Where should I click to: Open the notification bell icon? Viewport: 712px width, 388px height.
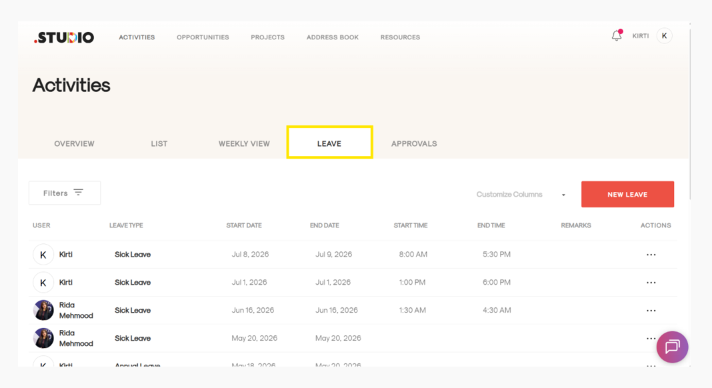tap(617, 35)
